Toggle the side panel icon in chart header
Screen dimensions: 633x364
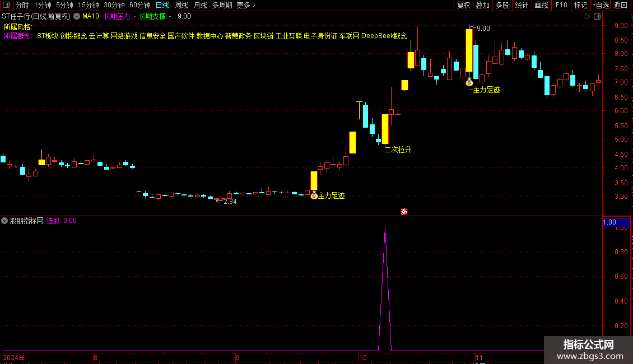pyautogui.click(x=597, y=16)
